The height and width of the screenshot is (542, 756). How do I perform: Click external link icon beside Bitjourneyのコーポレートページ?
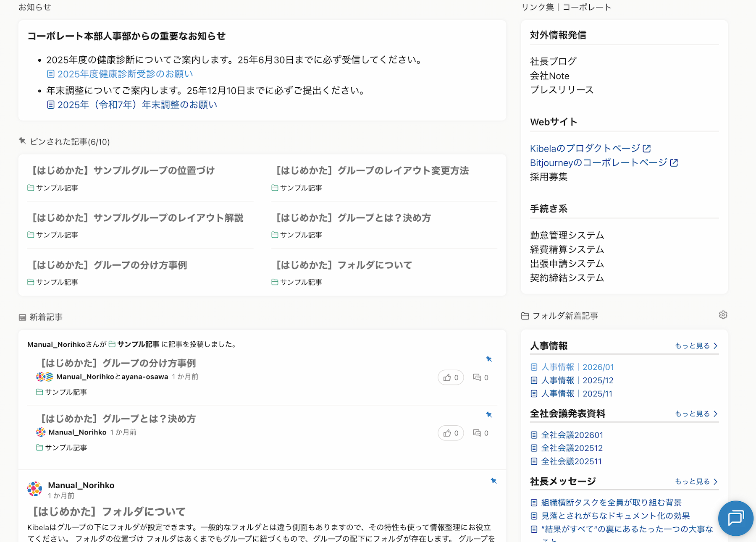click(x=675, y=162)
